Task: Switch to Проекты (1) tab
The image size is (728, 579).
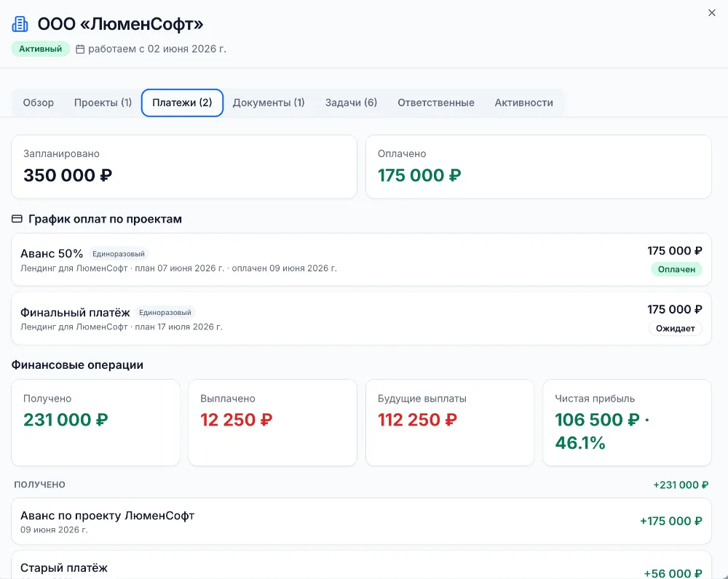Action: tap(103, 103)
